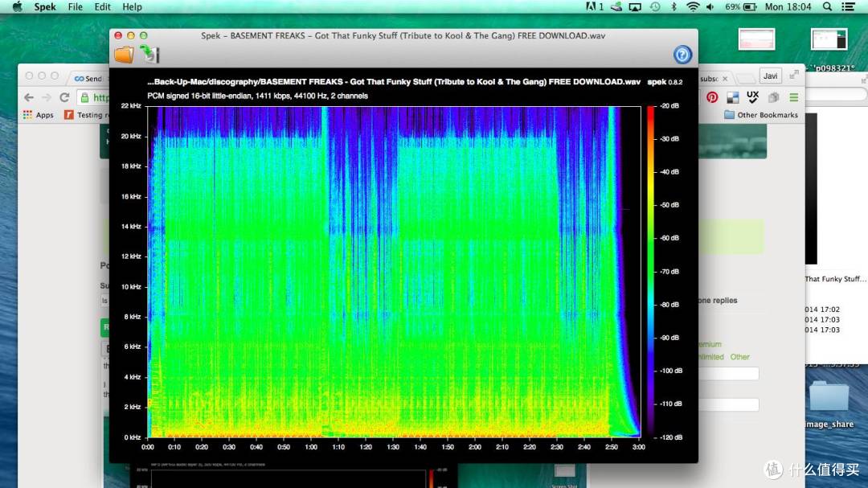Select the 'Send' Chrome tab

[x=88, y=79]
